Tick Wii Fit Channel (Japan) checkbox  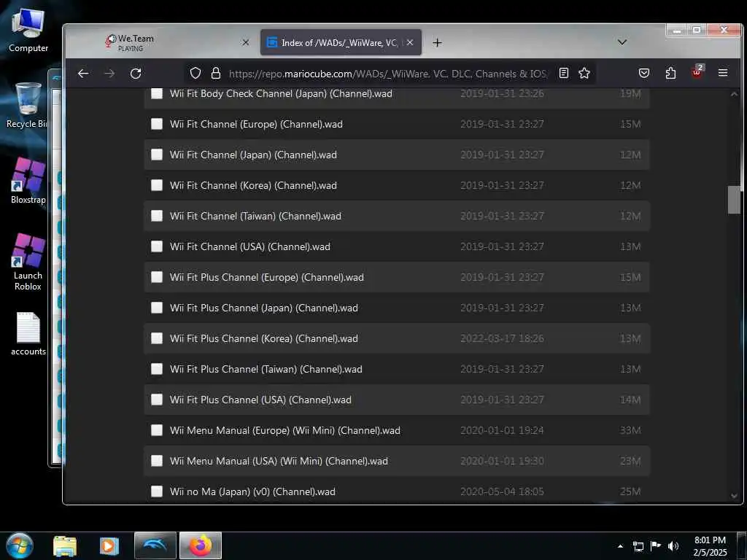click(x=157, y=155)
